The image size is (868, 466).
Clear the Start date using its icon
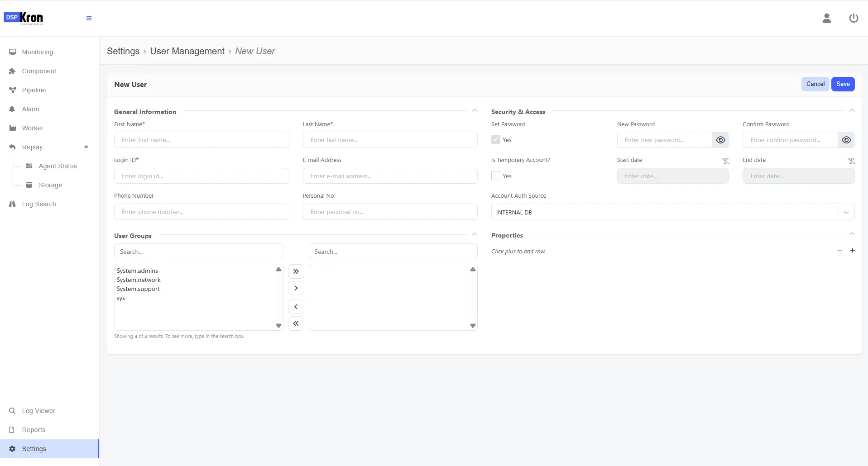(x=725, y=161)
